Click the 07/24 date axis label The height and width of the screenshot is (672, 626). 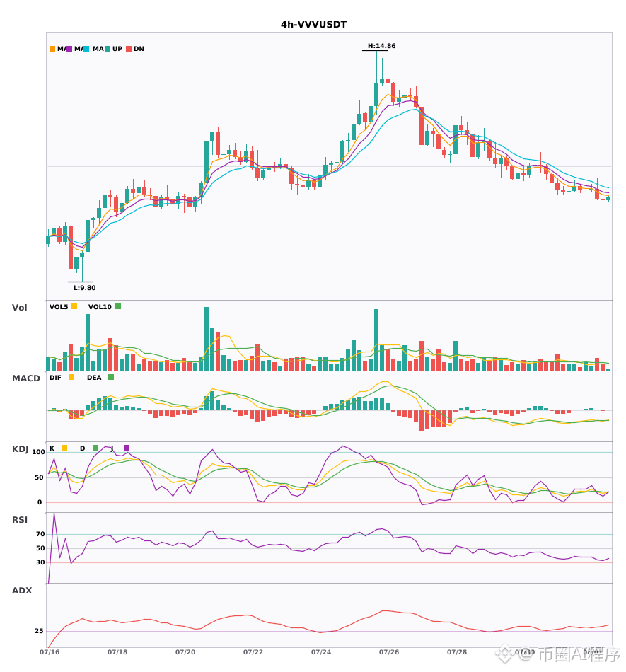[321, 652]
